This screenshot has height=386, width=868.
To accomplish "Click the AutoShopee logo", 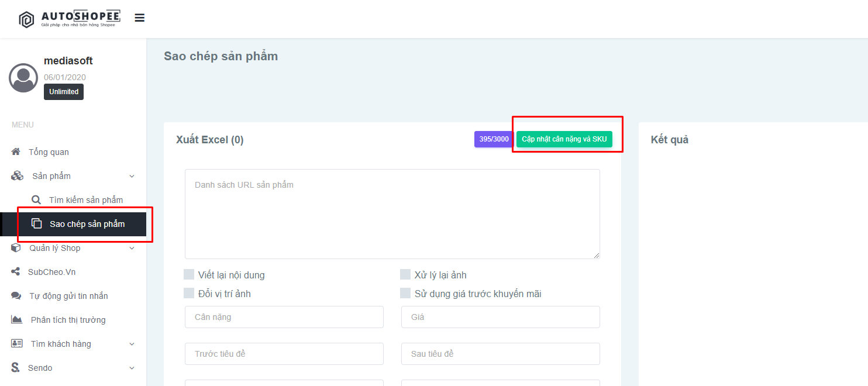I will click(x=69, y=19).
